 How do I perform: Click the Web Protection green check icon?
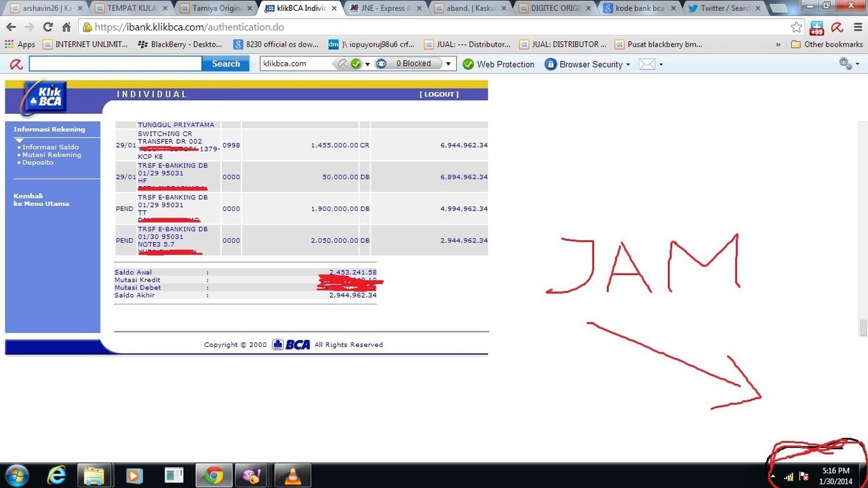[x=468, y=64]
